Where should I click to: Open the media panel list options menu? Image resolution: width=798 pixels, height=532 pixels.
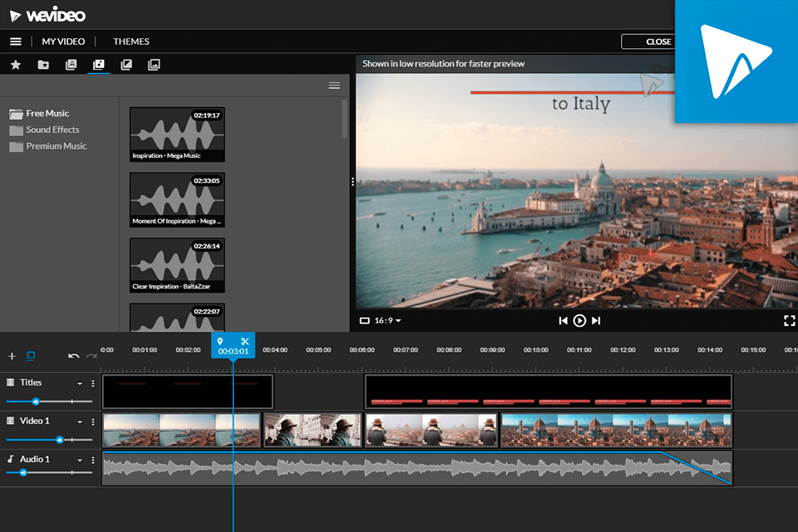pos(334,86)
